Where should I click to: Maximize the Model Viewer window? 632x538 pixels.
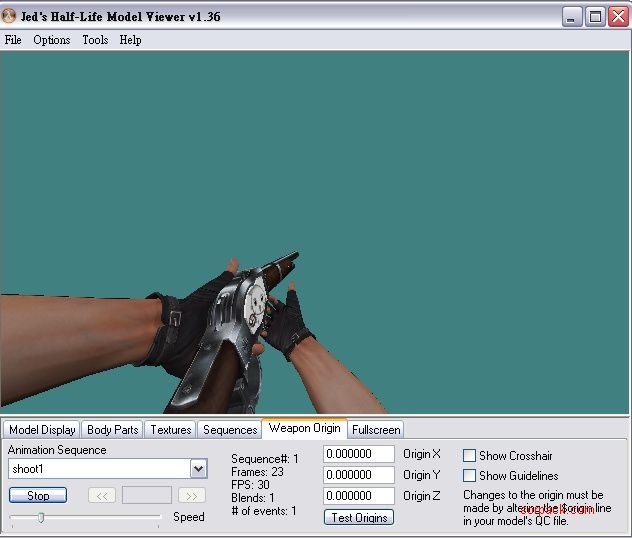point(595,16)
